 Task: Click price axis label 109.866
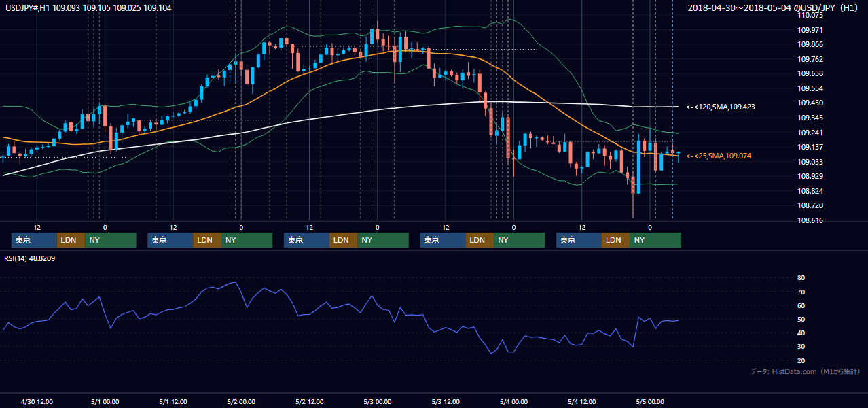(x=811, y=44)
